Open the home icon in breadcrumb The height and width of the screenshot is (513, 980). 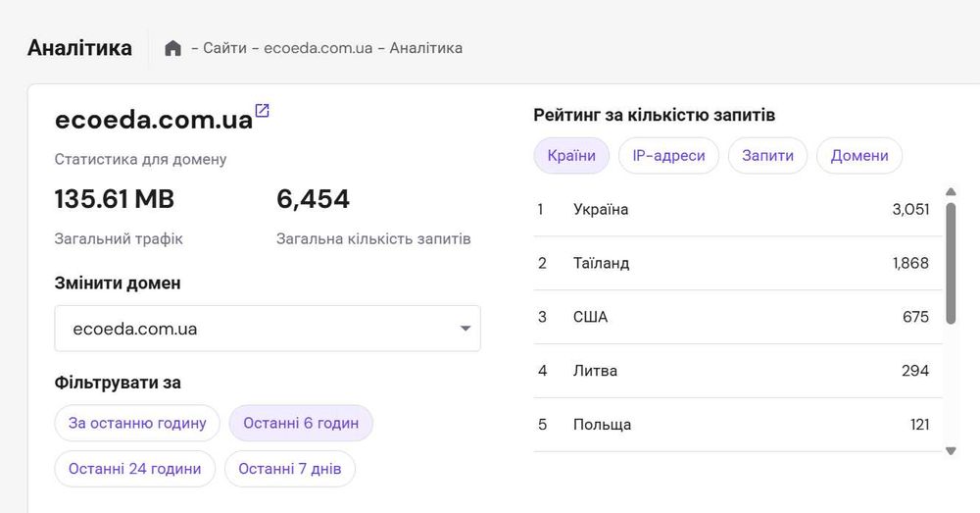173,48
